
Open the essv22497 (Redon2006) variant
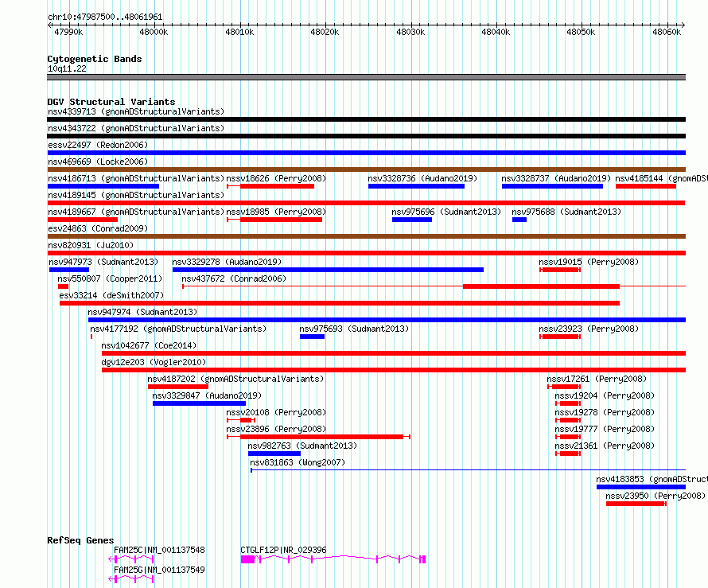click(98, 145)
